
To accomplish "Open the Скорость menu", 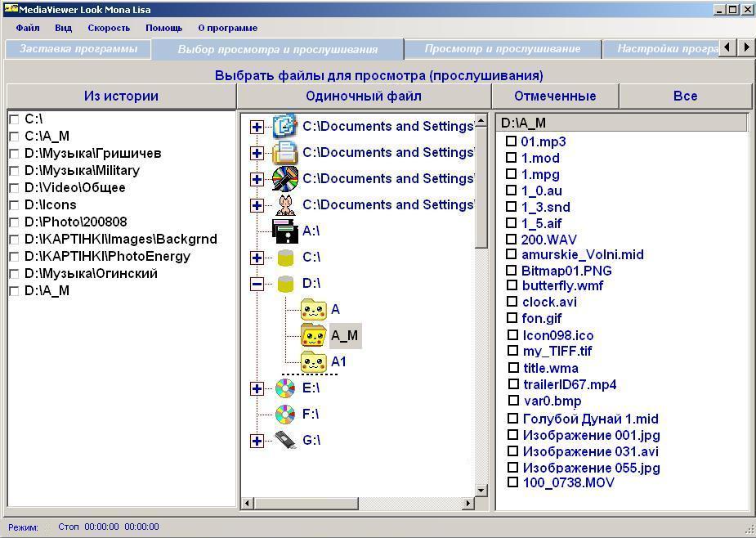I will tap(109, 28).
